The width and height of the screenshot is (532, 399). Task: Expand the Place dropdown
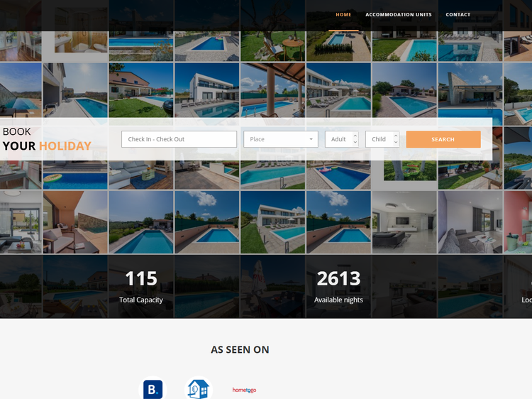tap(280, 139)
